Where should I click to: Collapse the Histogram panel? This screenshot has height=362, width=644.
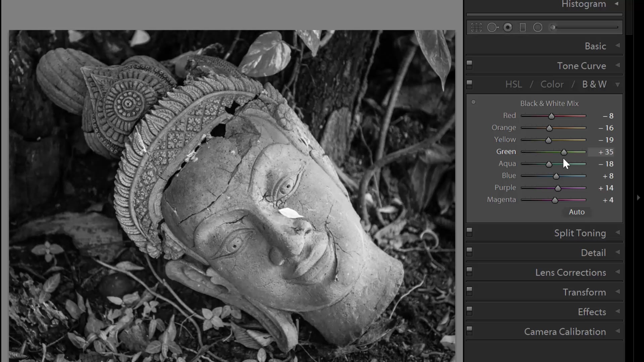coord(616,4)
